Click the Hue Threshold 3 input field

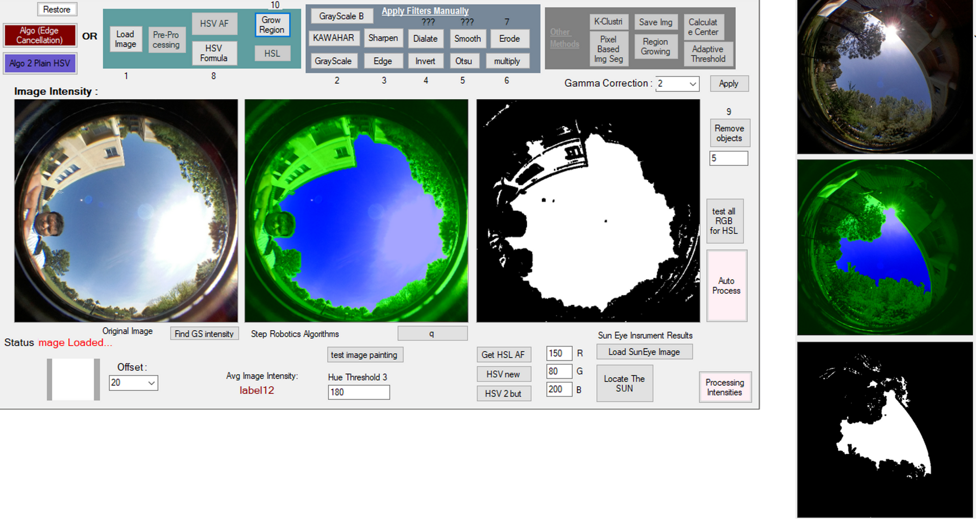coord(358,392)
